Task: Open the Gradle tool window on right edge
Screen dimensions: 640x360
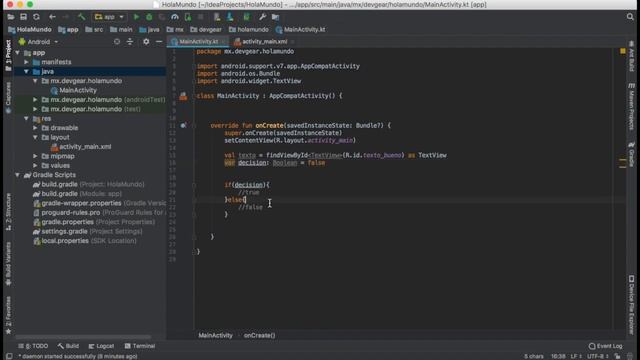Action: point(631,155)
